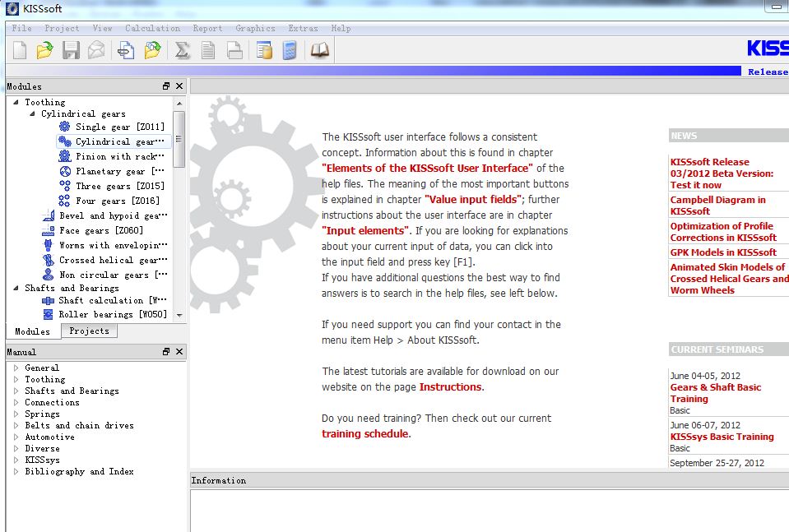This screenshot has width=789, height=532.
Task: Open the File menu
Action: [x=21, y=29]
